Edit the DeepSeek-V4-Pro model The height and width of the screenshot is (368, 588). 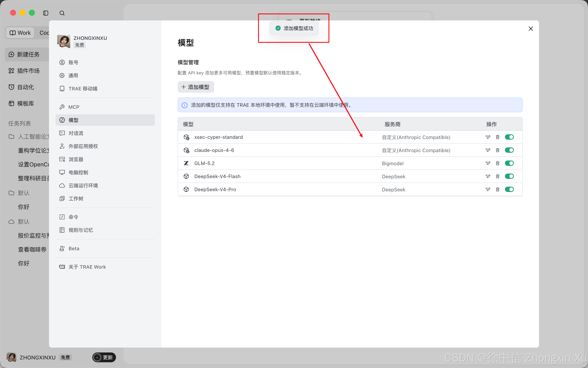[488, 189]
